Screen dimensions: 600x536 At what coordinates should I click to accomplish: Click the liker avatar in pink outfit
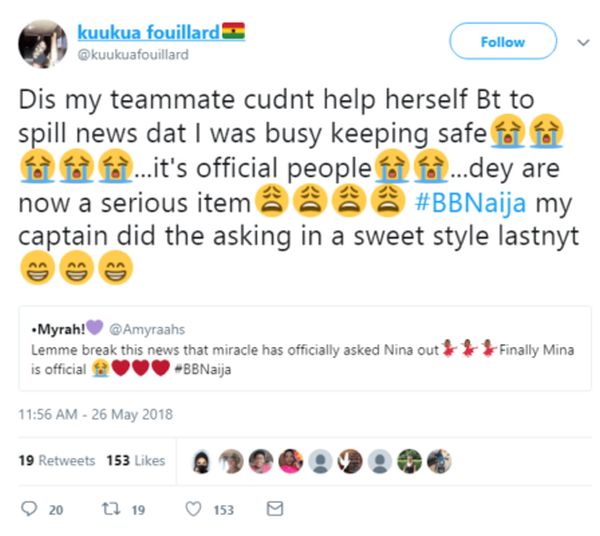click(x=291, y=461)
